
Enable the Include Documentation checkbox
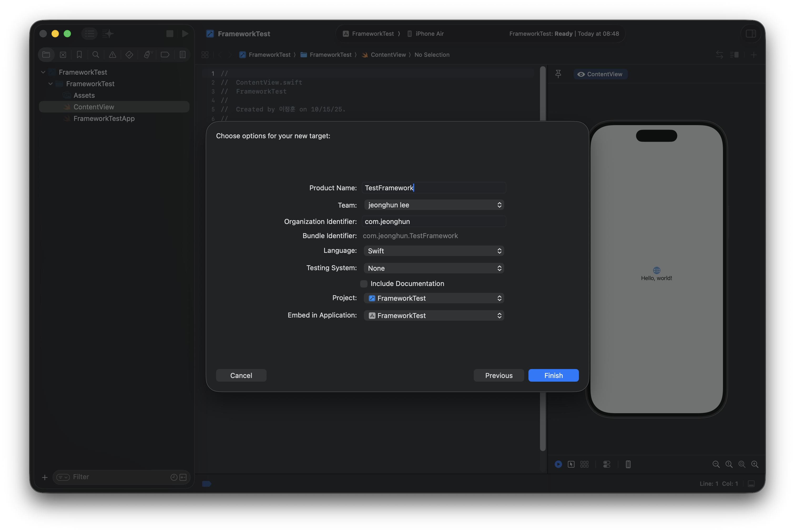pos(364,284)
